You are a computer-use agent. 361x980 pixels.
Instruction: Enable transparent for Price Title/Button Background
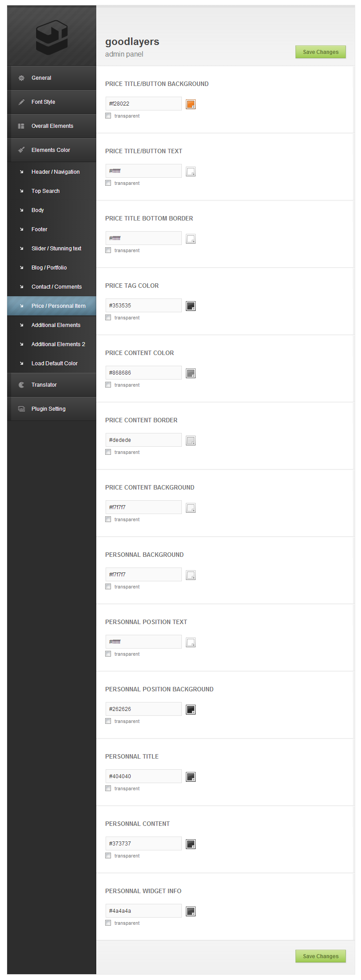click(108, 116)
